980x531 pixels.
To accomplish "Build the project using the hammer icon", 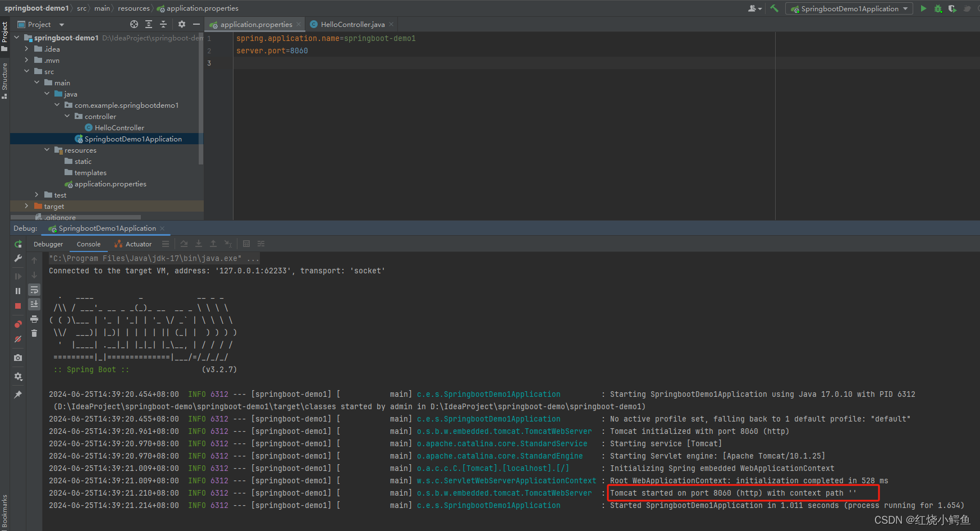I will 773,8.
